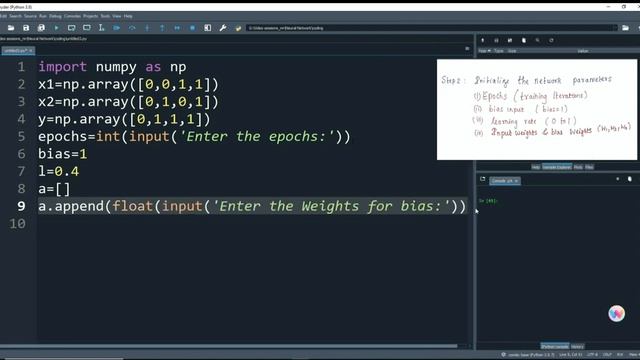Debug step over current line icon
The height and width of the screenshot is (360, 640).
pyautogui.click(x=132, y=28)
